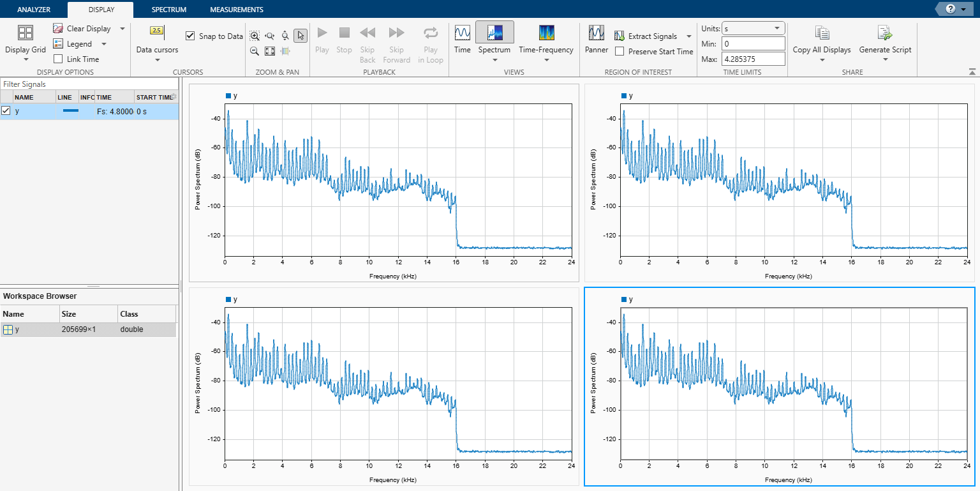
Task: Click the Extract Signals icon
Action: click(x=620, y=36)
